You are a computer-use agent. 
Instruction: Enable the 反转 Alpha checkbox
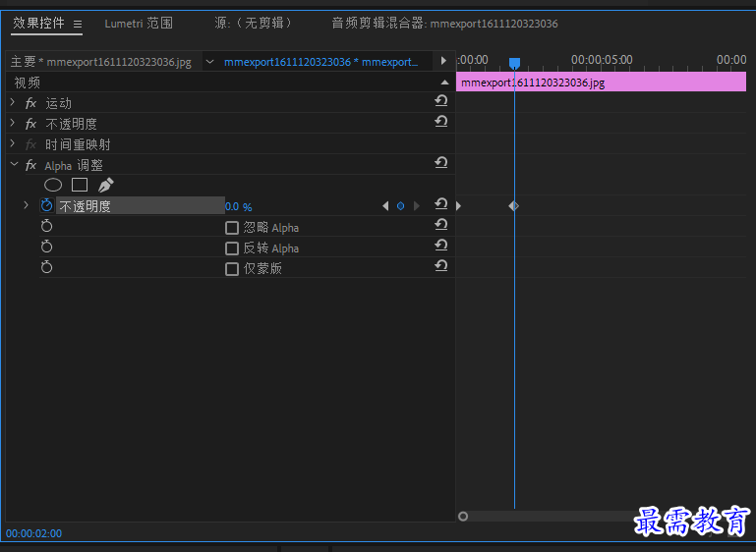coord(232,248)
